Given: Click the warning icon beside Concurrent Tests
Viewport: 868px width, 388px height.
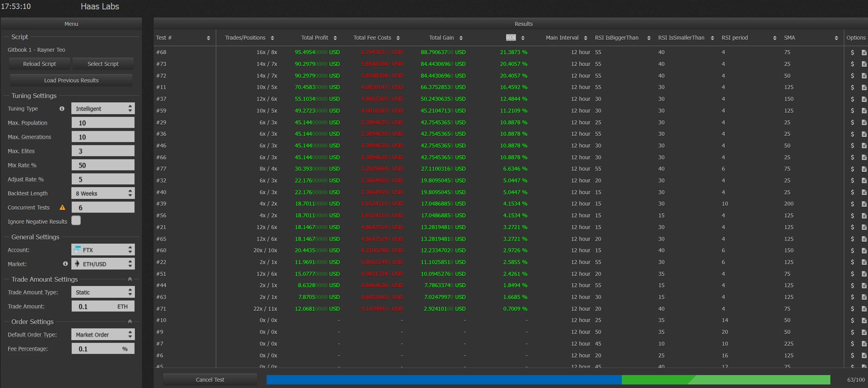Looking at the screenshot, I should [x=62, y=208].
